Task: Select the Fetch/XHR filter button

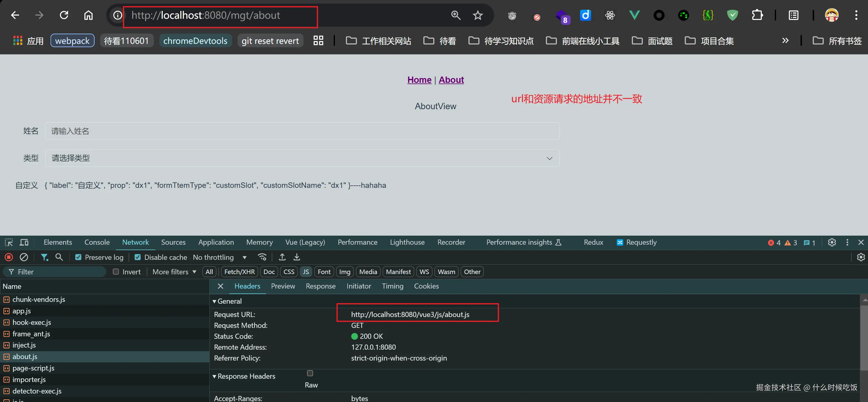Action: (x=239, y=272)
